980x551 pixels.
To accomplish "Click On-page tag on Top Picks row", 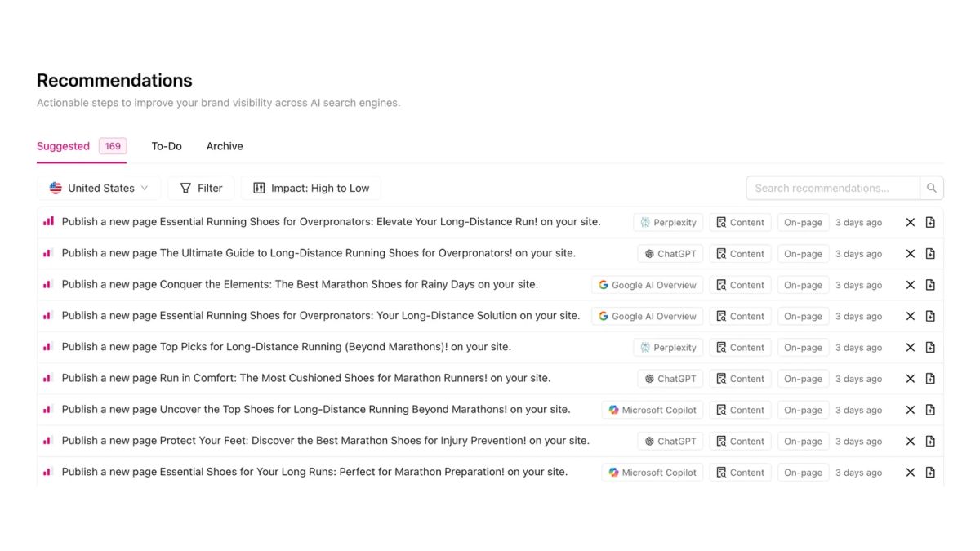I will pyautogui.click(x=803, y=347).
